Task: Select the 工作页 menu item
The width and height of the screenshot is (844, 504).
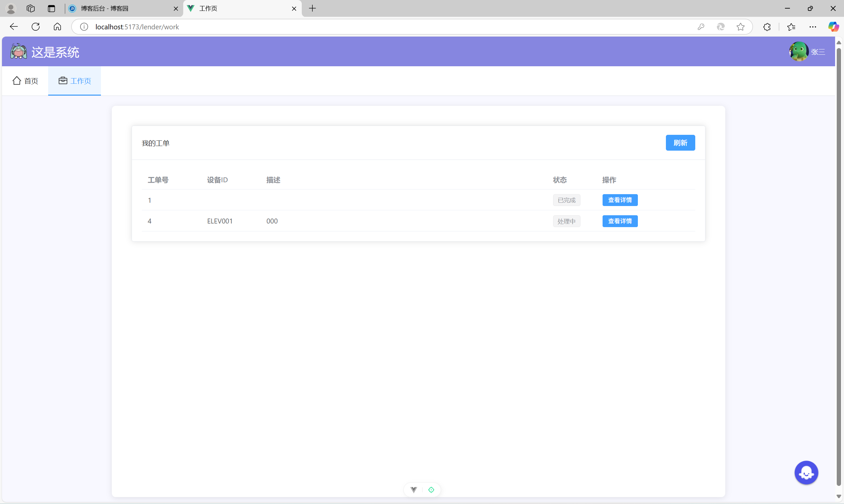Action: [75, 81]
